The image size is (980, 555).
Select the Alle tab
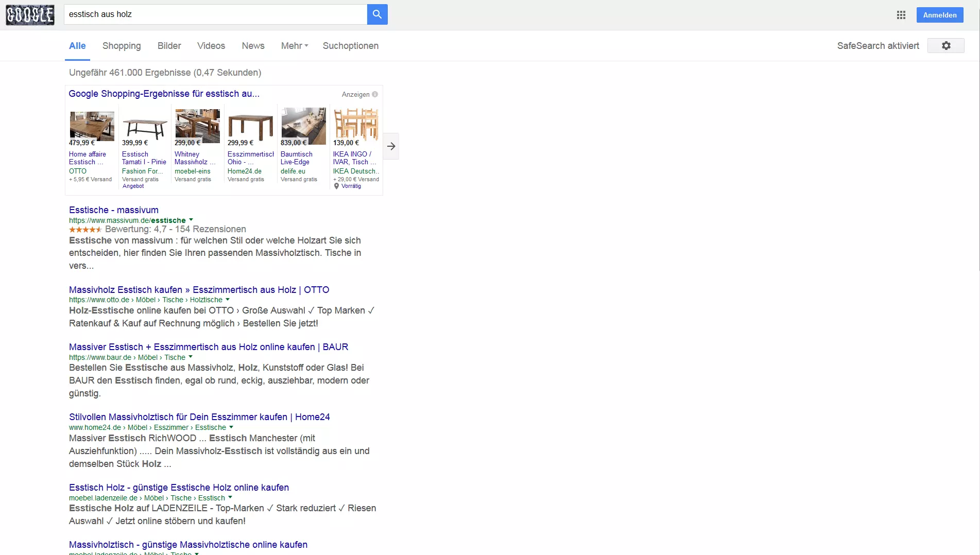77,46
